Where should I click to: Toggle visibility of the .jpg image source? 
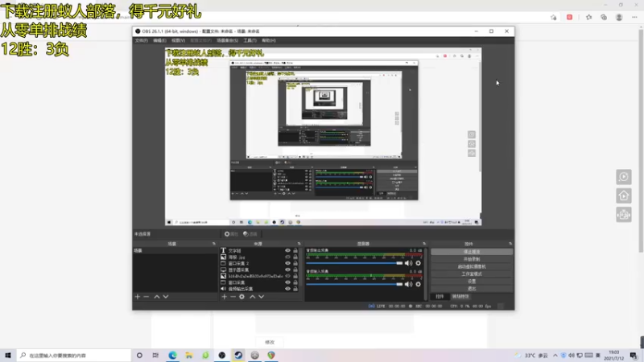tap(287, 257)
